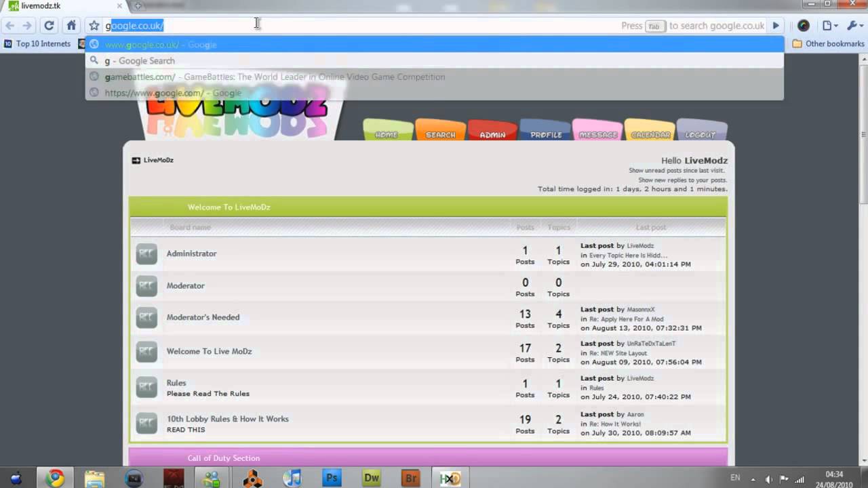868x488 pixels.
Task: Click the LOGOUT nav tab
Action: click(x=701, y=130)
